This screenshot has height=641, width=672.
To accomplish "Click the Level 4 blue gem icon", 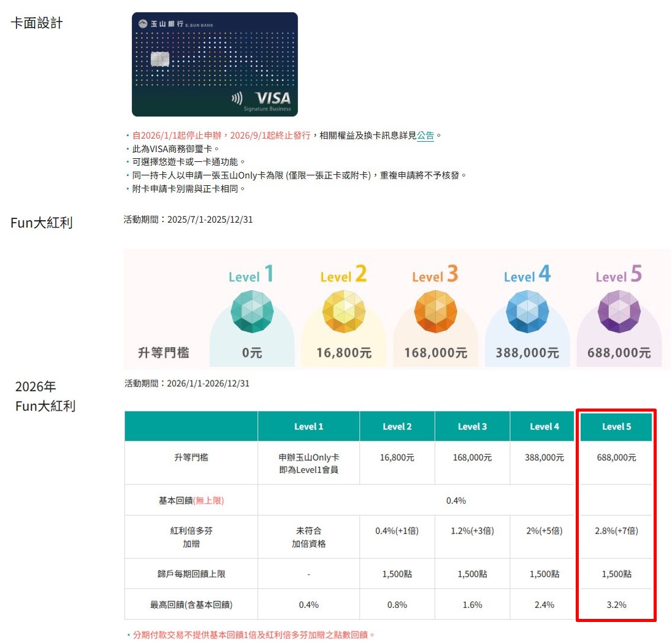I will (x=527, y=311).
